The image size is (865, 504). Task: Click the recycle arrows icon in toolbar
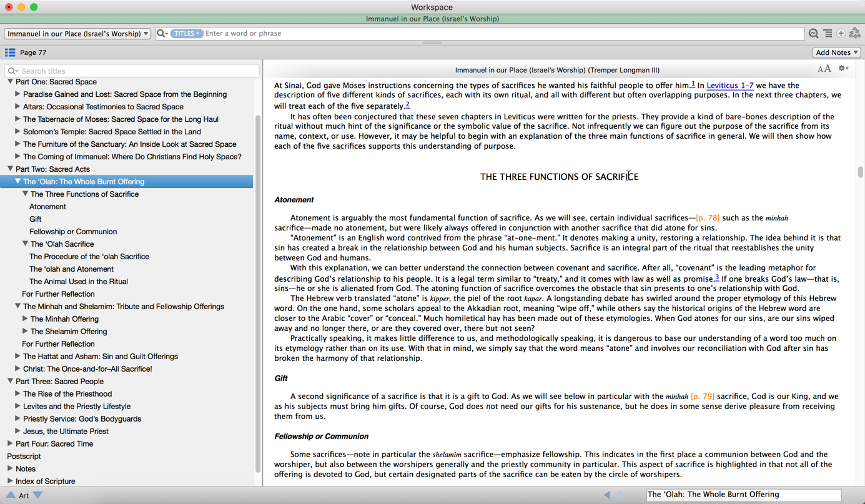[x=855, y=34]
